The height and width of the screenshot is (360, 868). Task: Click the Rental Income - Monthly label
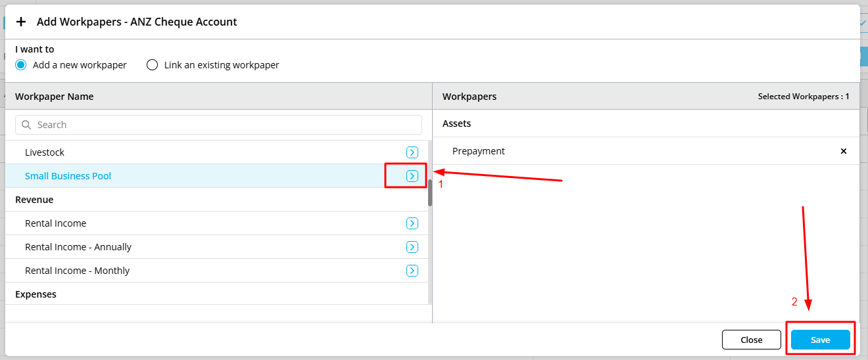coord(77,271)
